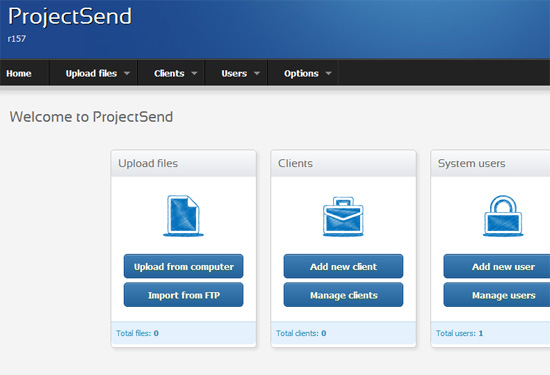Viewport: 550px width, 375px height.
Task: Open the Home menu item
Action: pos(19,73)
